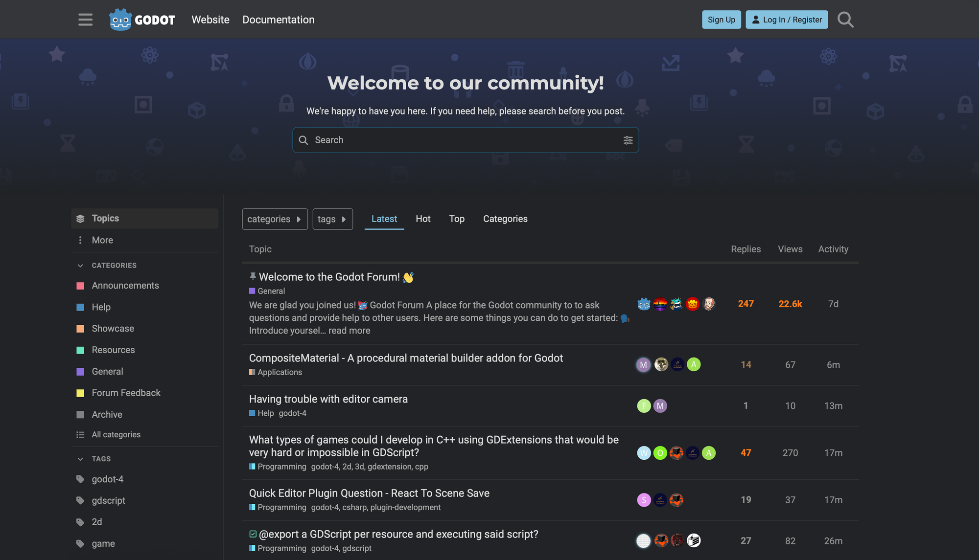979x560 pixels.
Task: Switch to the Hot tab
Action: (x=423, y=219)
